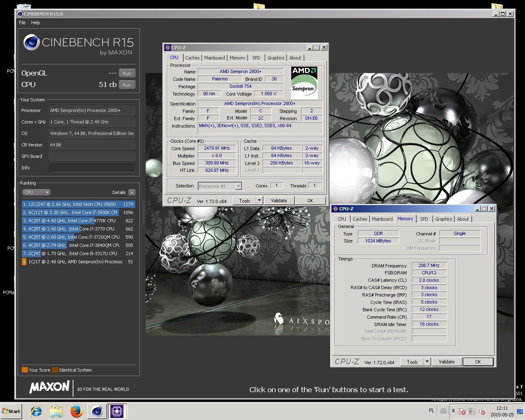The height and width of the screenshot is (420, 525).
Task: Click the DRAM Frequency value 206.7 MHz
Action: click(429, 266)
